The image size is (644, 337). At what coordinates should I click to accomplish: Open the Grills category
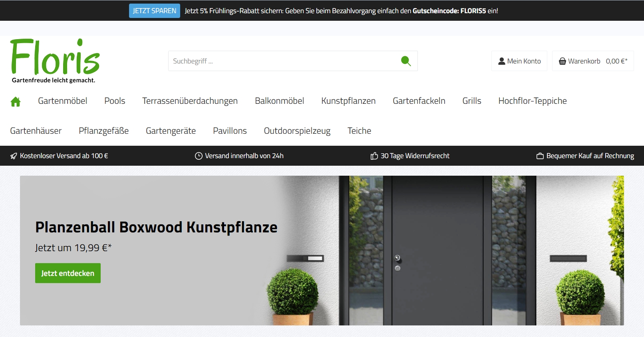pos(471,101)
